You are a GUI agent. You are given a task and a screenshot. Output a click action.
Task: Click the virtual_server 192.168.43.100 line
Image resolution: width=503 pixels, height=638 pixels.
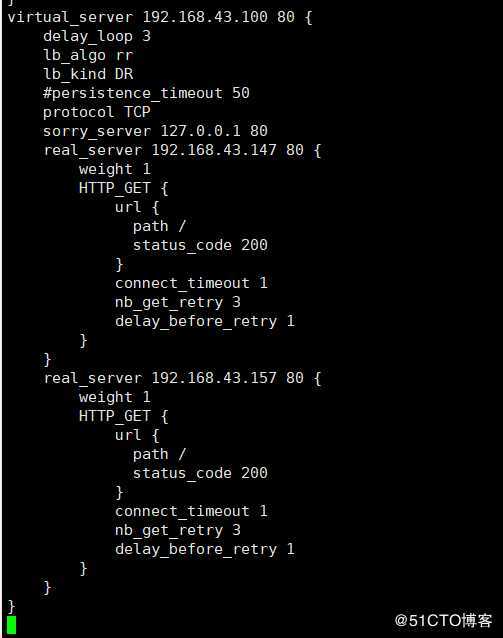click(160, 17)
